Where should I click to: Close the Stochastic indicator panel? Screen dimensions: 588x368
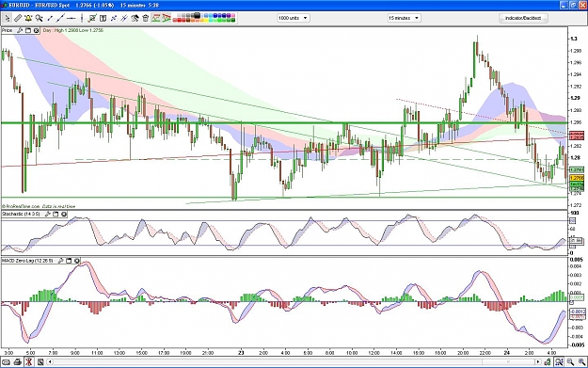point(64,215)
